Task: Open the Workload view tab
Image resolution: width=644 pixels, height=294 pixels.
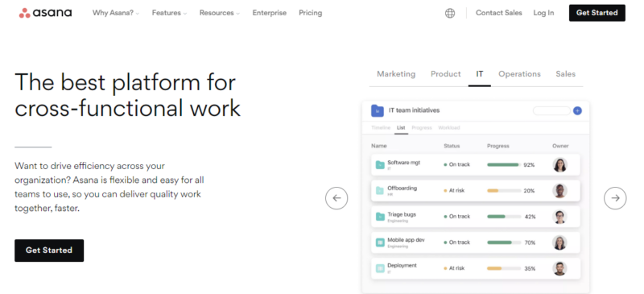Action: click(x=449, y=128)
